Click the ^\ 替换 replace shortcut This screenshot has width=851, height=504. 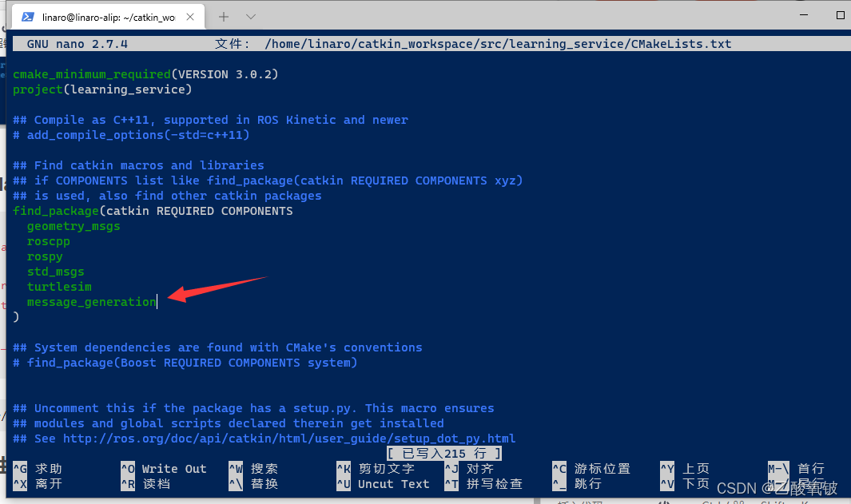(253, 483)
